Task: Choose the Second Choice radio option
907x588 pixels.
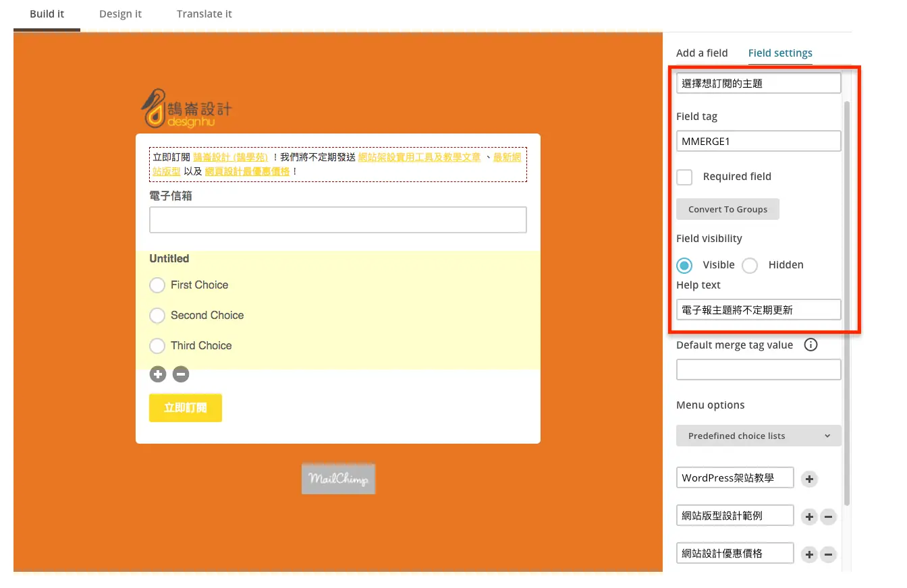Action: coord(157,316)
